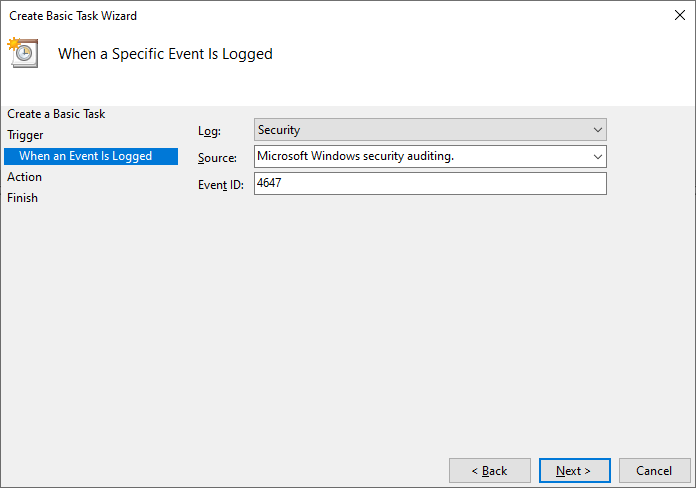Jump to the Action step
The height and width of the screenshot is (488, 696).
[24, 177]
